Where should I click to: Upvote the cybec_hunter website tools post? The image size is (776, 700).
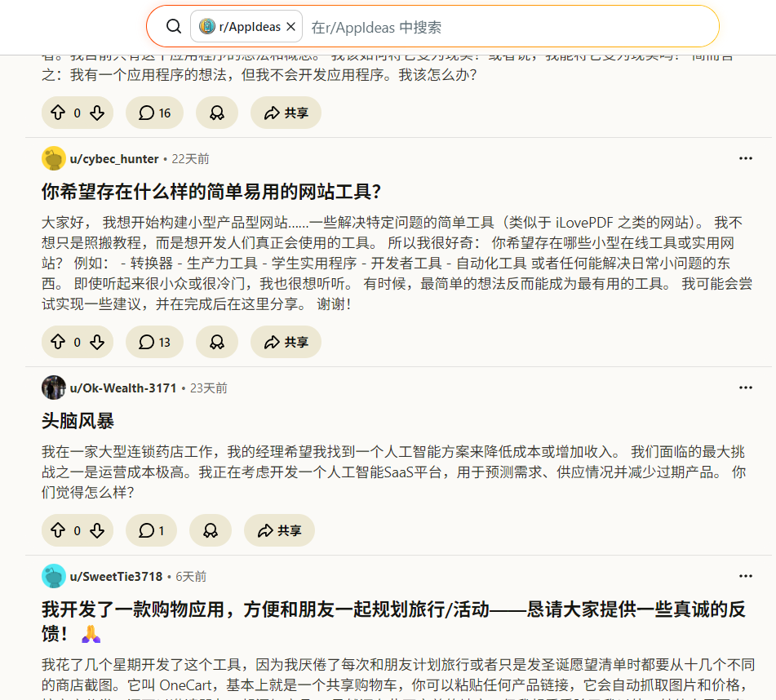click(58, 342)
